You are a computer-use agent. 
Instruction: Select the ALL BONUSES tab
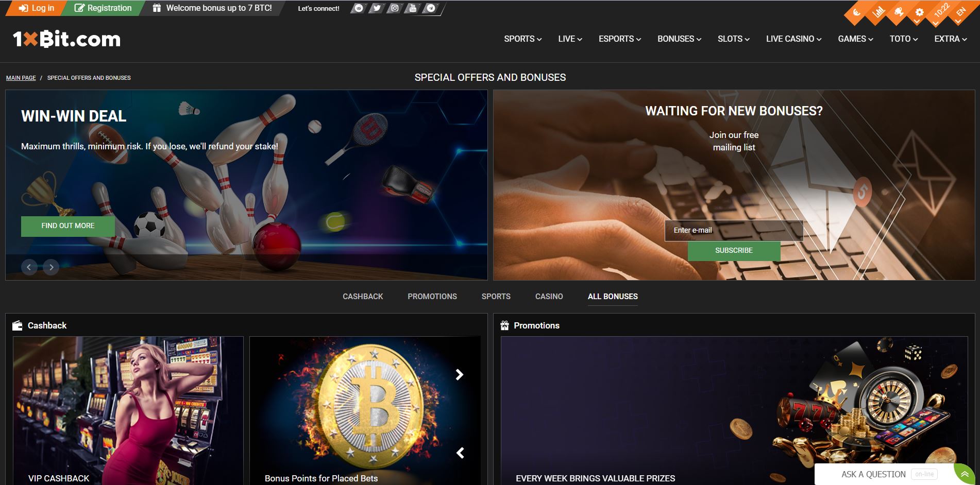click(x=613, y=297)
